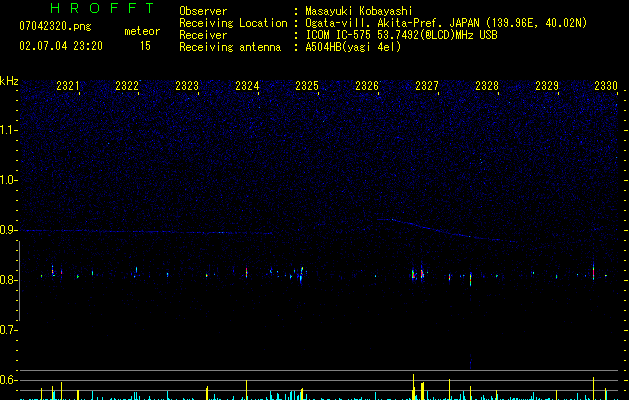Viewport: 629px width, 400px height.
Task: Click the 2330 time marker
Action: pyautogui.click(x=606, y=85)
